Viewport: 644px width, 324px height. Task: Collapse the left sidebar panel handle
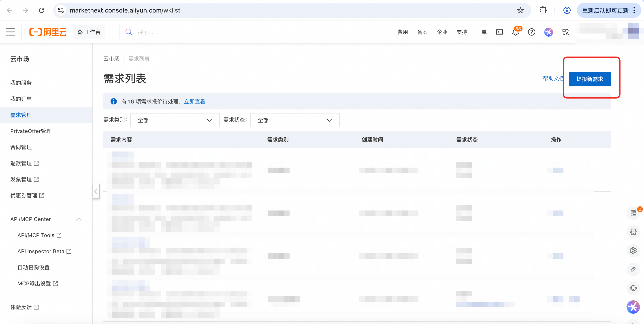click(x=96, y=191)
